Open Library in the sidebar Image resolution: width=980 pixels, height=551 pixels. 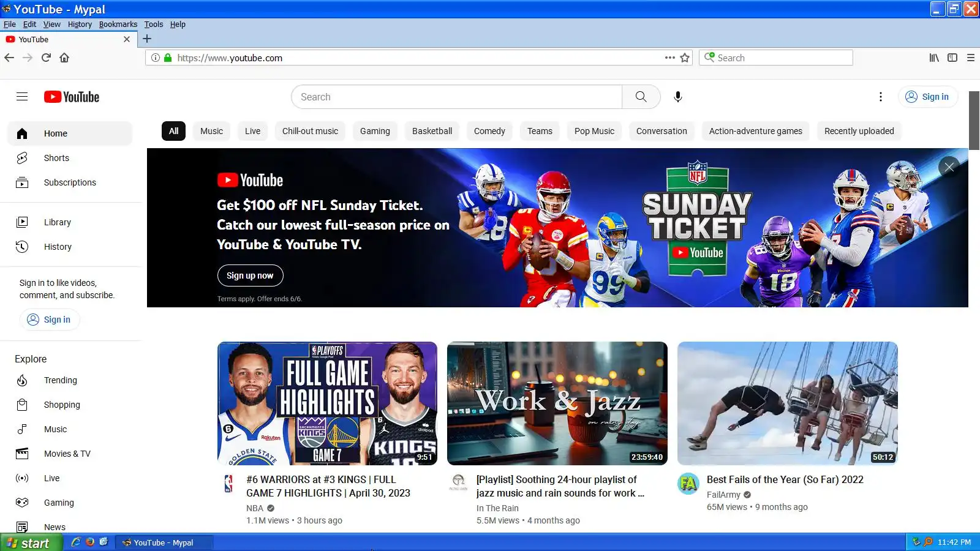click(x=70, y=222)
